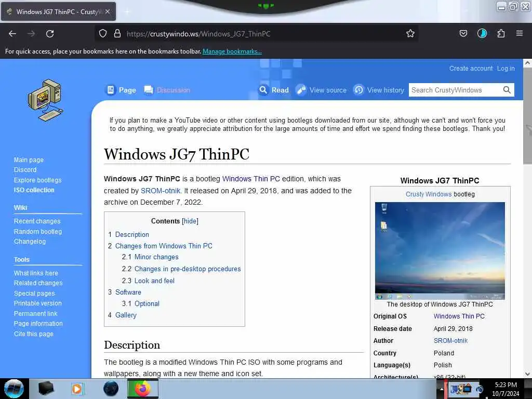Click the Log in link

506,68
